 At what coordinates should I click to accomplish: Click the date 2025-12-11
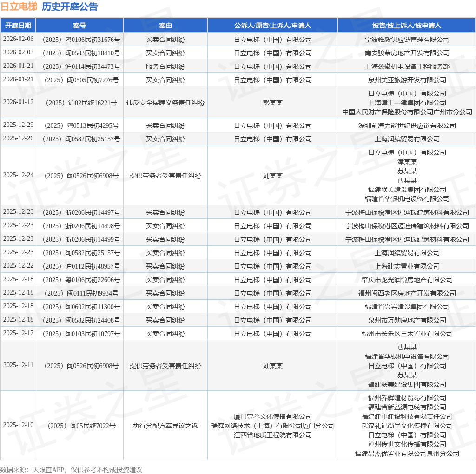tap(18, 365)
